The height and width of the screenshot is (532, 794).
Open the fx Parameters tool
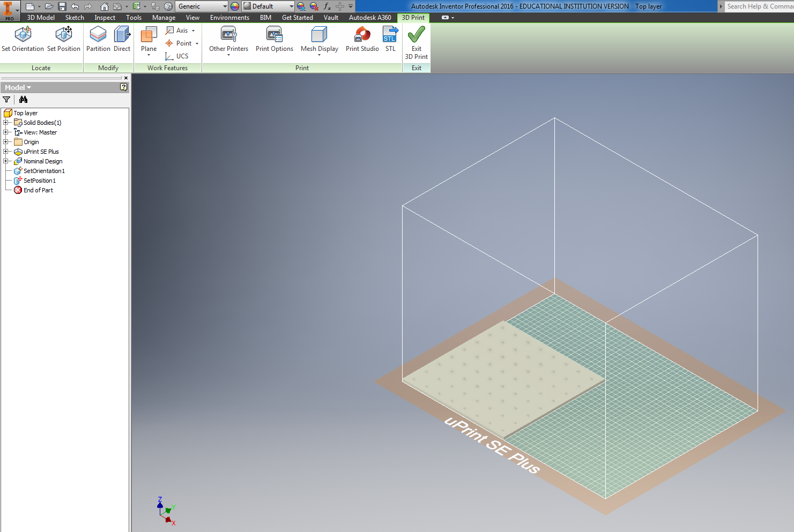click(327, 6)
